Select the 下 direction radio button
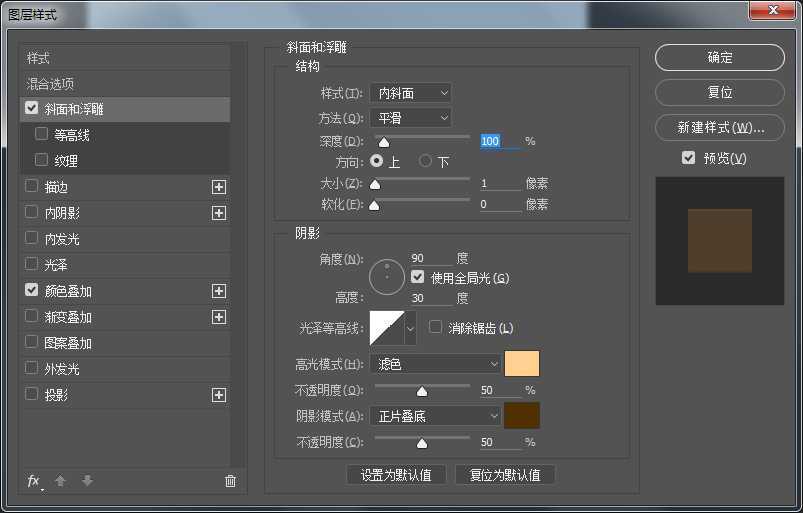Image resolution: width=803 pixels, height=513 pixels. click(x=425, y=161)
